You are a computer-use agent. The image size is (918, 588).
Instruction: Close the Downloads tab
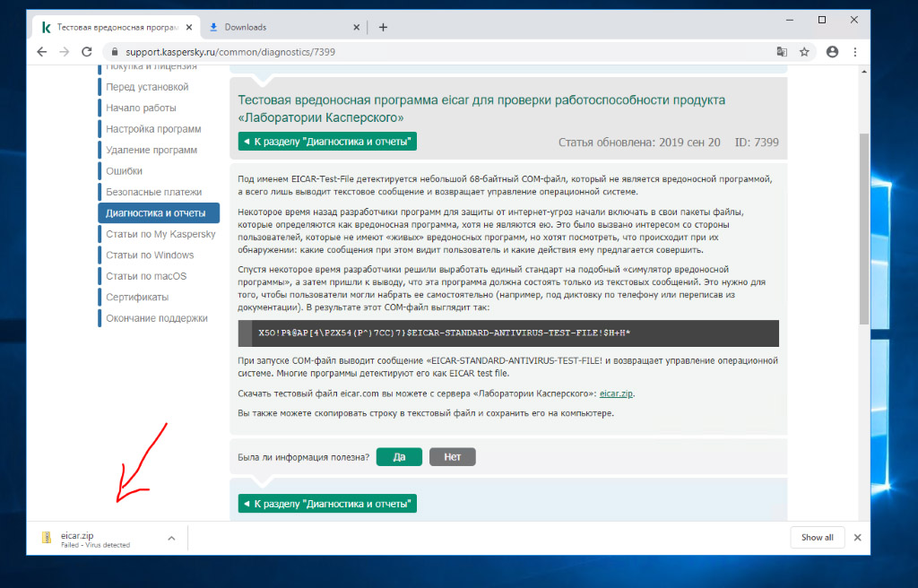pyautogui.click(x=357, y=27)
